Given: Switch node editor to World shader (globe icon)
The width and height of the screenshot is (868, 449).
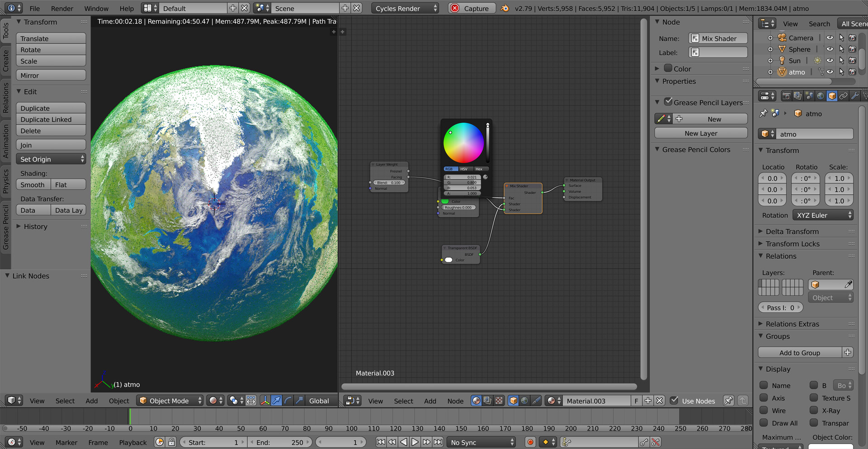Looking at the screenshot, I should [524, 401].
